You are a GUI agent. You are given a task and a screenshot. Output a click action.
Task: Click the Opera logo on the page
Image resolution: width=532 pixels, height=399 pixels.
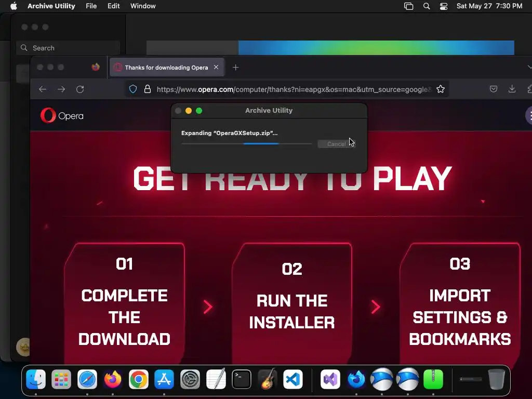point(62,115)
